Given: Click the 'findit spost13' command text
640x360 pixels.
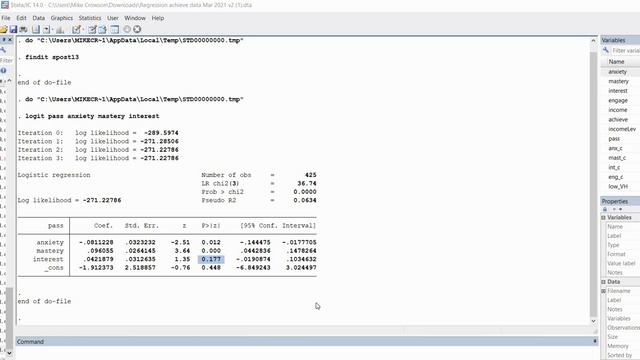Looking at the screenshot, I should pos(52,57).
